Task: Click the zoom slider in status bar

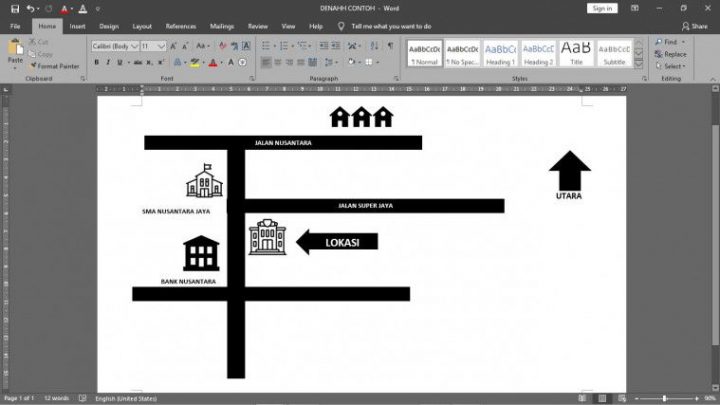Action: tap(667, 399)
